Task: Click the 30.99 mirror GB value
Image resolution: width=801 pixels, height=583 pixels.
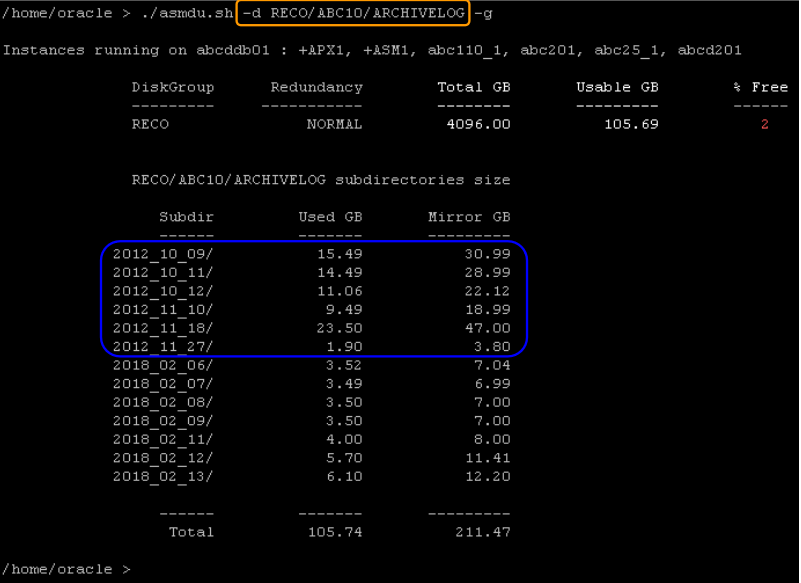Action: coord(487,254)
